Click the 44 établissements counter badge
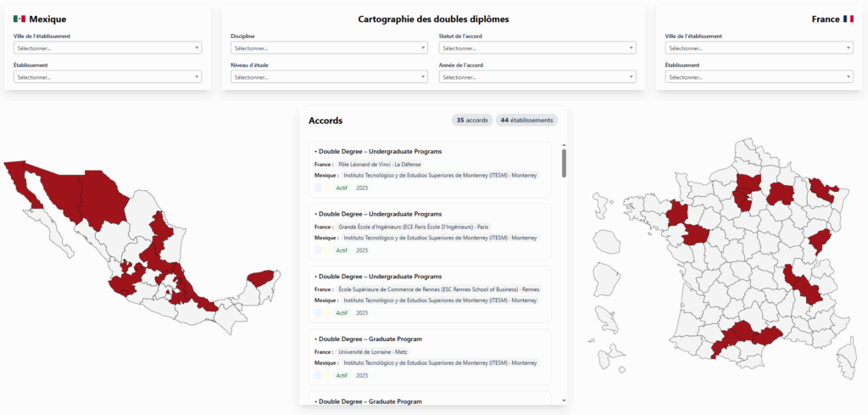Screen dimensions: 868x415 [x=526, y=121]
